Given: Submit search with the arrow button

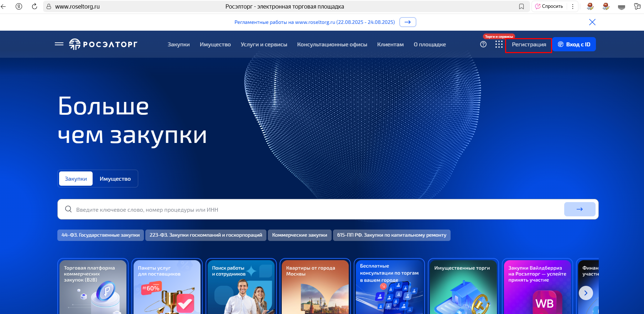Looking at the screenshot, I should pos(579,209).
